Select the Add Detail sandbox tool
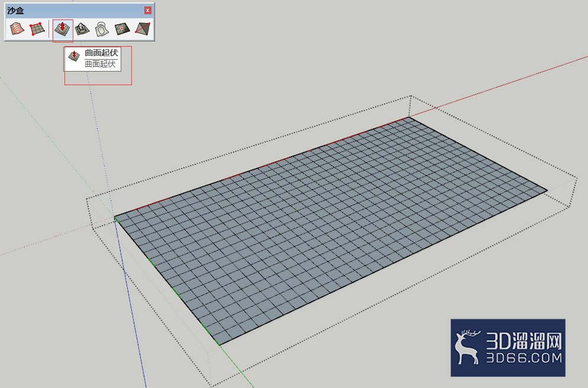The height and width of the screenshot is (388, 588). tap(122, 28)
